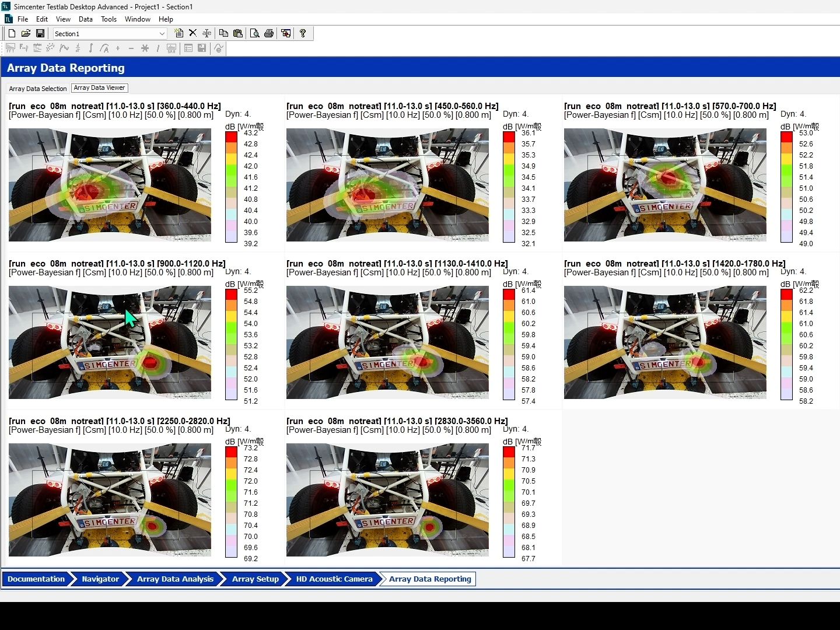
Task: Select the Array Data Reporting workflow step
Action: [x=430, y=579]
